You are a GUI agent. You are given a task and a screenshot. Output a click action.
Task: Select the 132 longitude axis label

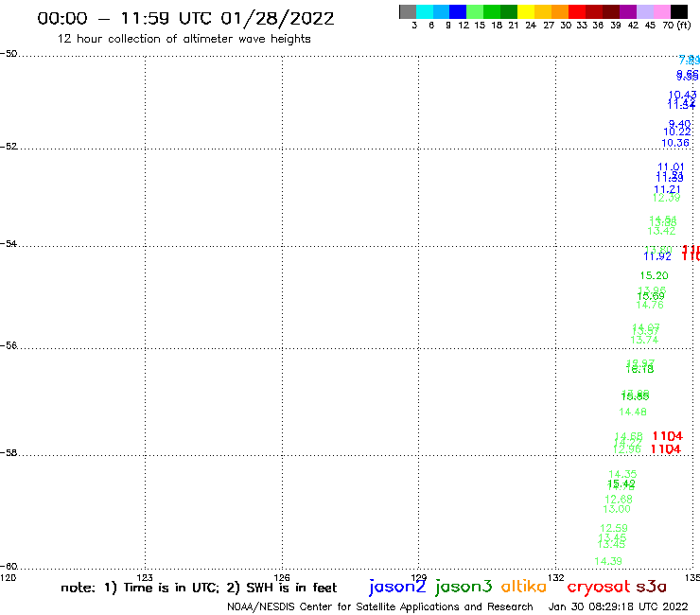[x=556, y=577]
